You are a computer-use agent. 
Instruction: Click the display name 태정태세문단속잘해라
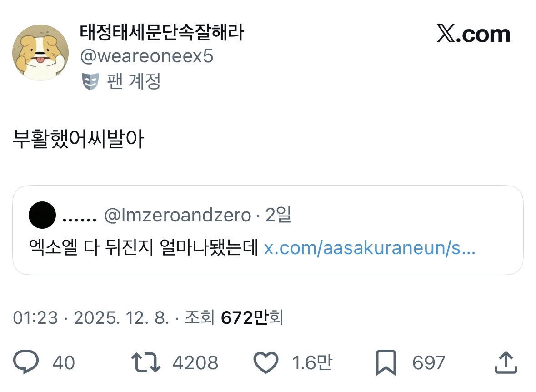pos(161,33)
